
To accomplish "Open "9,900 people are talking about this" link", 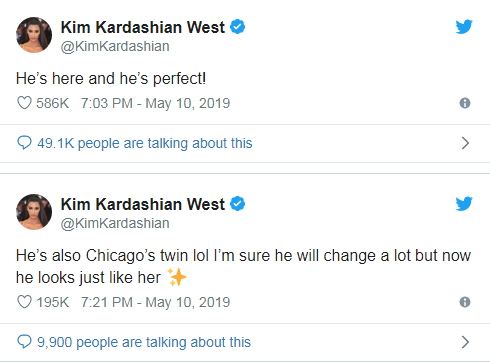I will pyautogui.click(x=144, y=342).
